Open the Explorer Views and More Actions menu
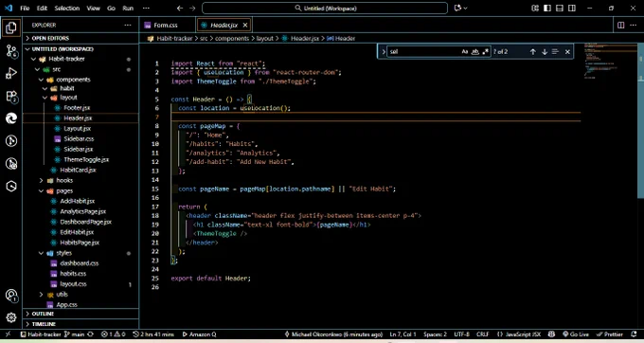The height and width of the screenshot is (343, 644). click(128, 25)
